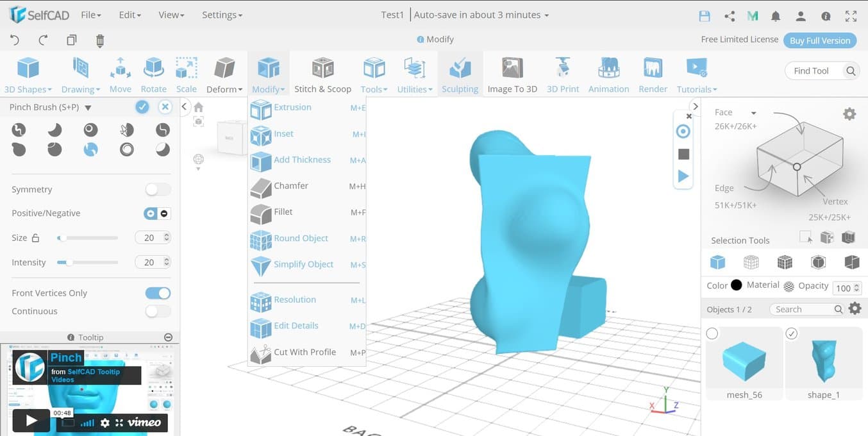Open the Pinch Brush selector dropdown
The height and width of the screenshot is (436, 868).
pyautogui.click(x=88, y=108)
